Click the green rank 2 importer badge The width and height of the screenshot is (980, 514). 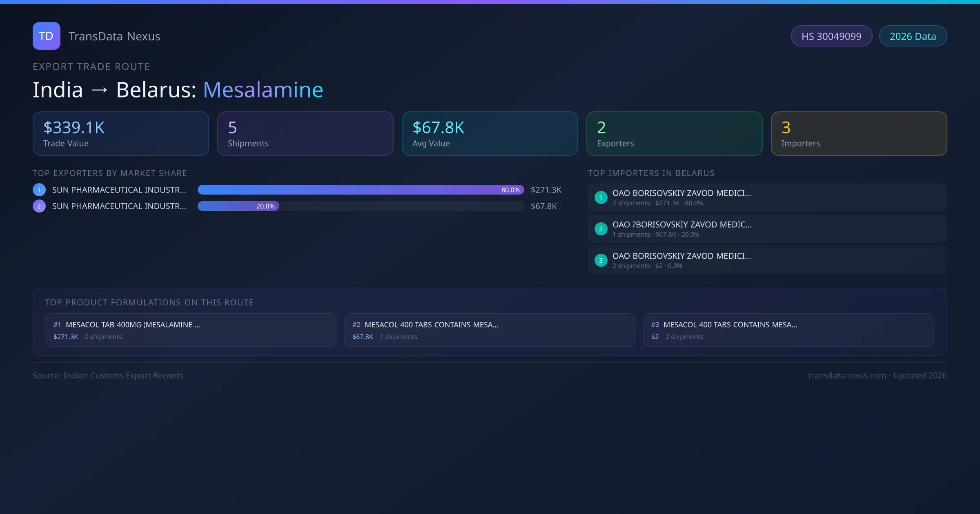coord(601,229)
